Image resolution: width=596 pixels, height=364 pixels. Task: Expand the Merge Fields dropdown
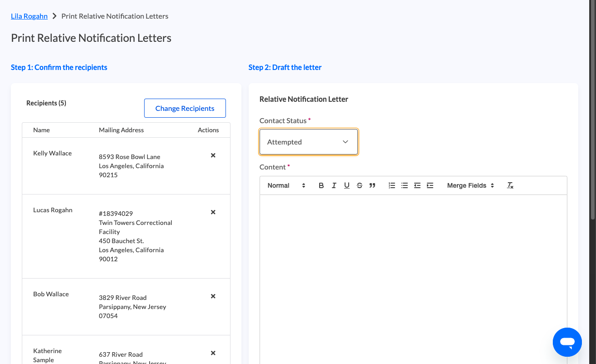[471, 185]
